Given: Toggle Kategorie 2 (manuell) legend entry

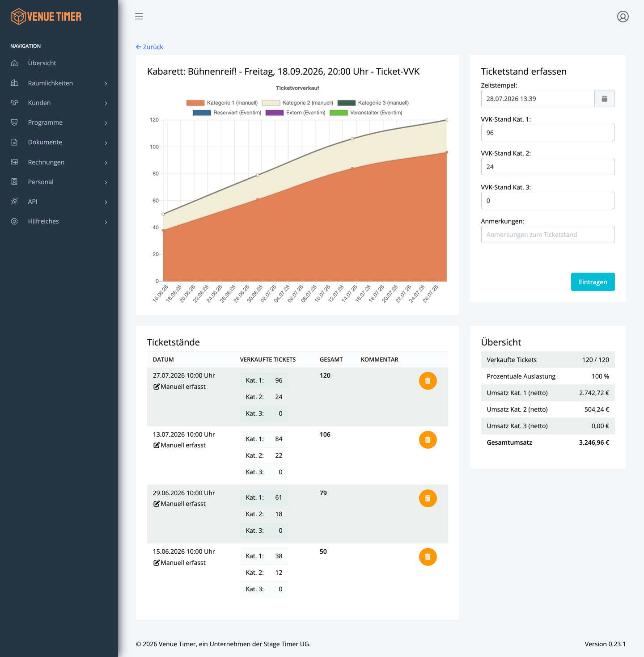Looking at the screenshot, I should click(x=297, y=103).
